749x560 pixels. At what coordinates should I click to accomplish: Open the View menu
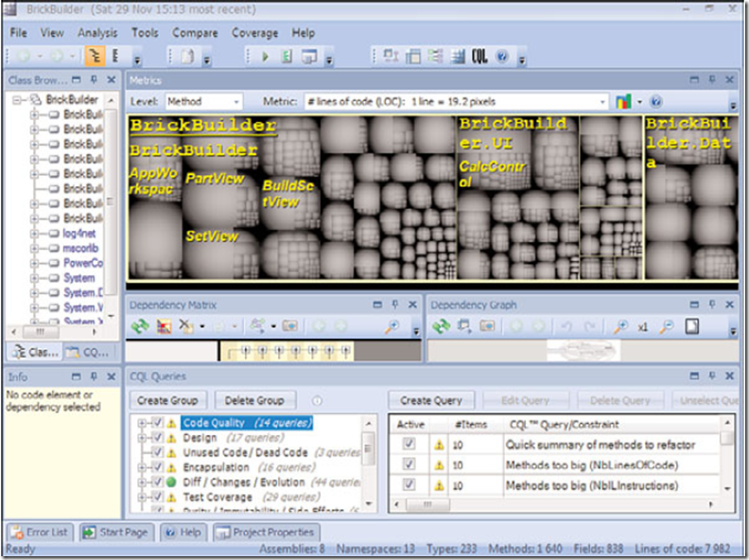click(x=52, y=33)
